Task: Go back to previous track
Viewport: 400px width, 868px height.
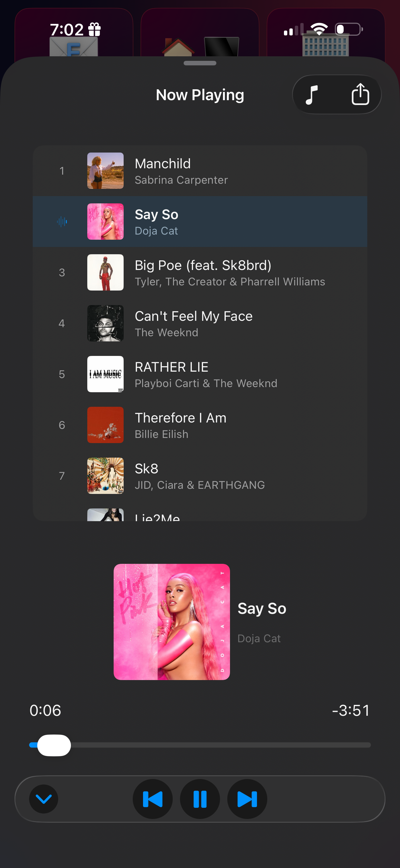Action: tap(153, 799)
